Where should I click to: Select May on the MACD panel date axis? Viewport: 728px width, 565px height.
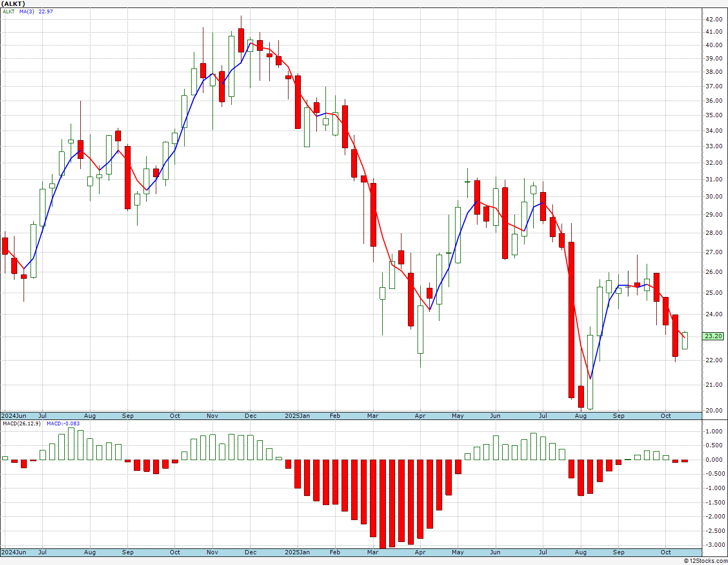[x=458, y=552]
